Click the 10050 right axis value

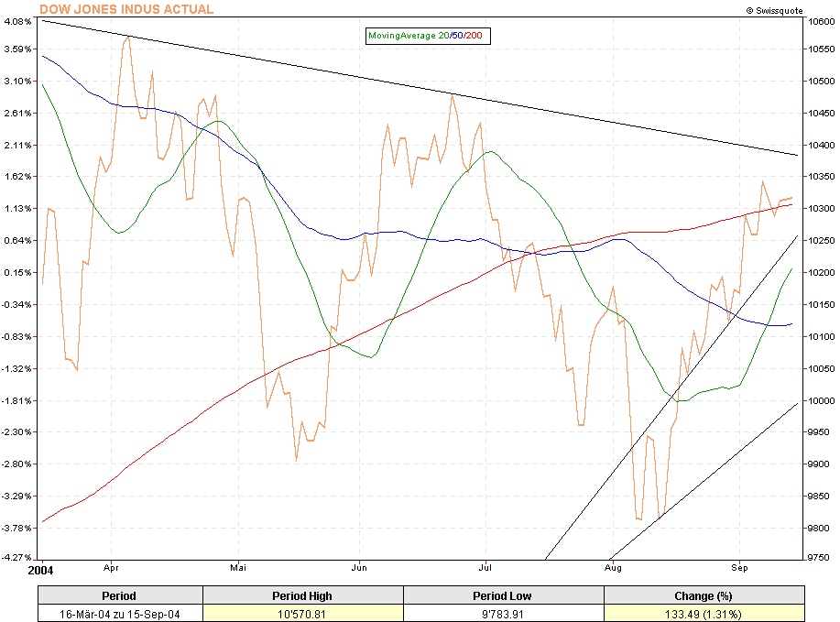[822, 368]
